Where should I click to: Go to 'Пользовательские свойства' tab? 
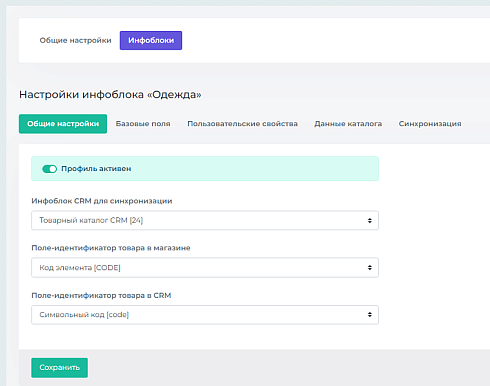242,124
